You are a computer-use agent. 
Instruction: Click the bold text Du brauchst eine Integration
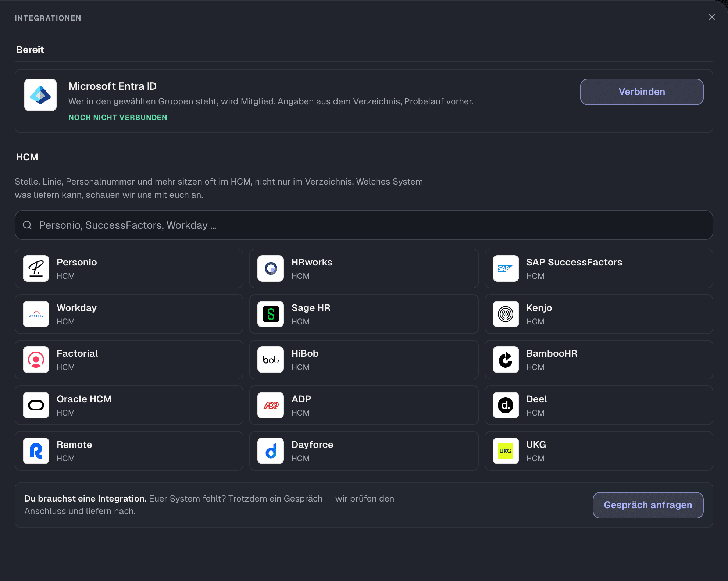[x=85, y=499]
